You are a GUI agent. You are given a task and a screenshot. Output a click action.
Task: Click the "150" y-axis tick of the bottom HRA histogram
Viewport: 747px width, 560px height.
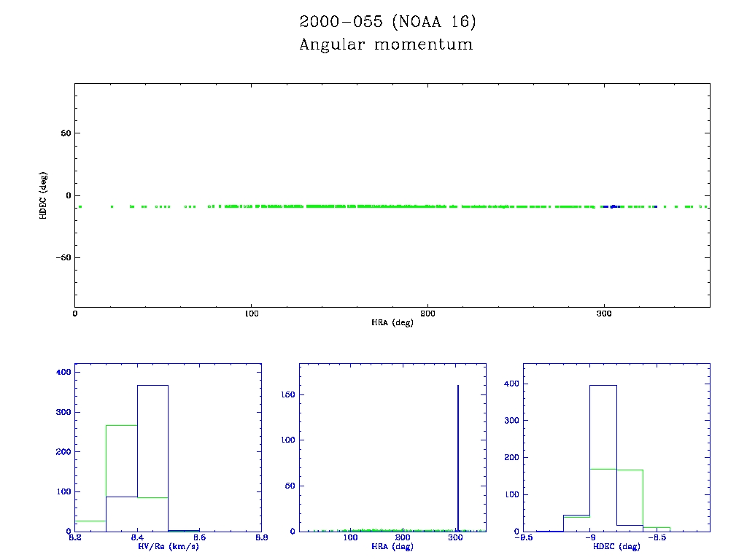(x=288, y=394)
